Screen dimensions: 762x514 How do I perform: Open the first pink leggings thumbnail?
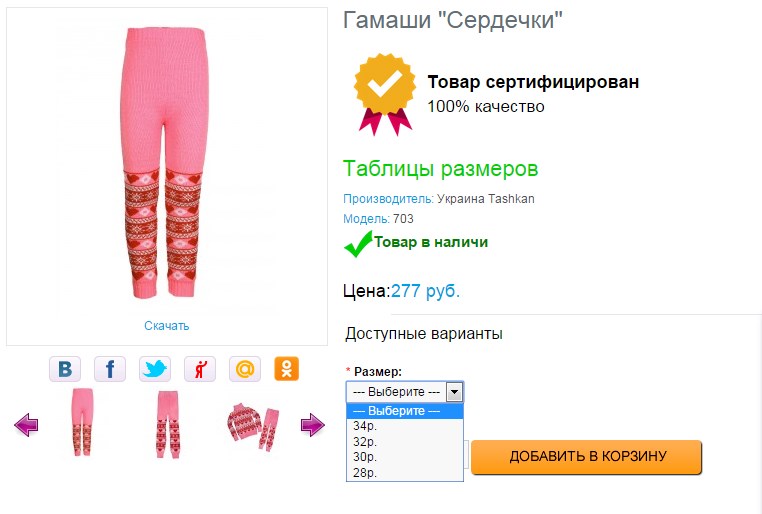pos(82,422)
